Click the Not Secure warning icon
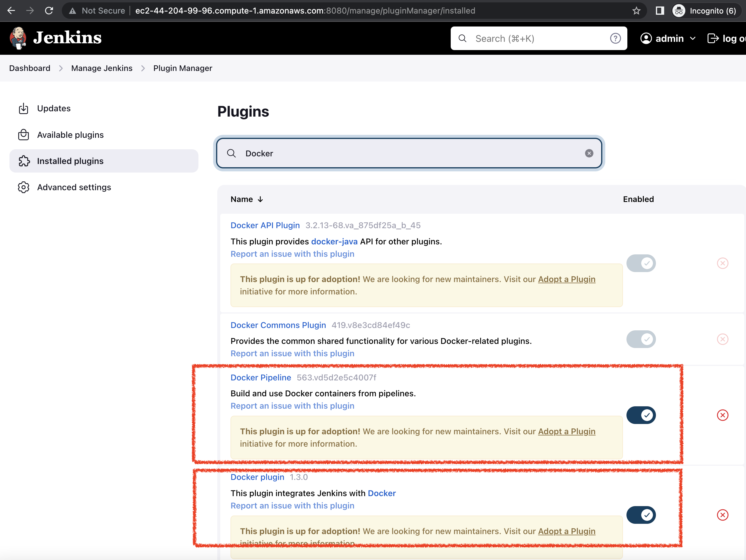The height and width of the screenshot is (560, 746). 72,11
